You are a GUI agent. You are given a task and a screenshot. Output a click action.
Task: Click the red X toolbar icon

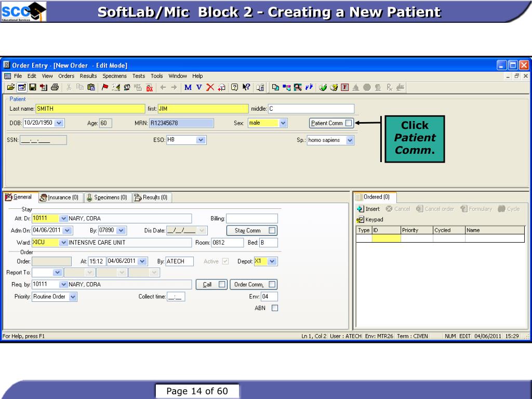pyautogui.click(x=210, y=87)
